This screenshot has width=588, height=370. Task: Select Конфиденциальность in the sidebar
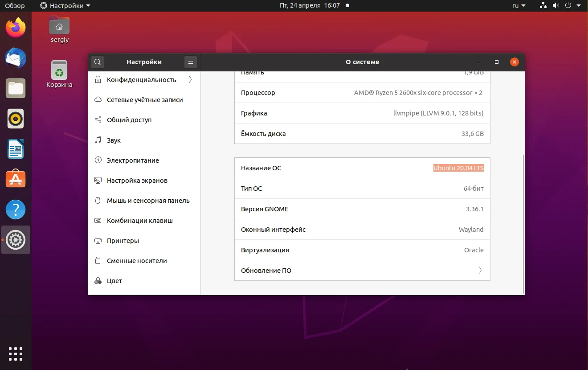point(144,80)
